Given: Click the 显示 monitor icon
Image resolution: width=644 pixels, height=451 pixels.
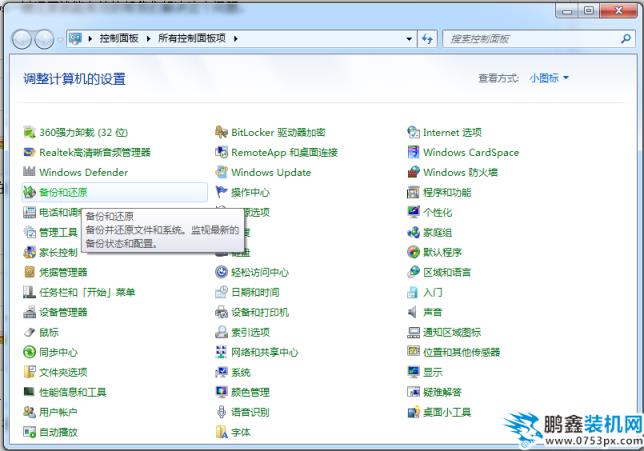Looking at the screenshot, I should tap(413, 372).
